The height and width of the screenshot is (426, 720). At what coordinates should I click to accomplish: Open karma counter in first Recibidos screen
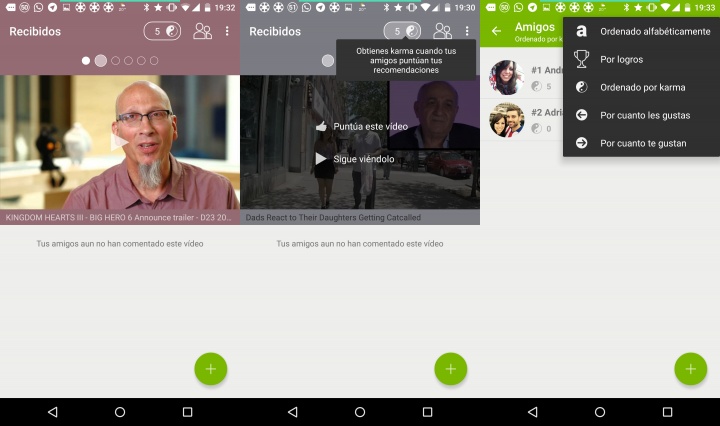(162, 31)
